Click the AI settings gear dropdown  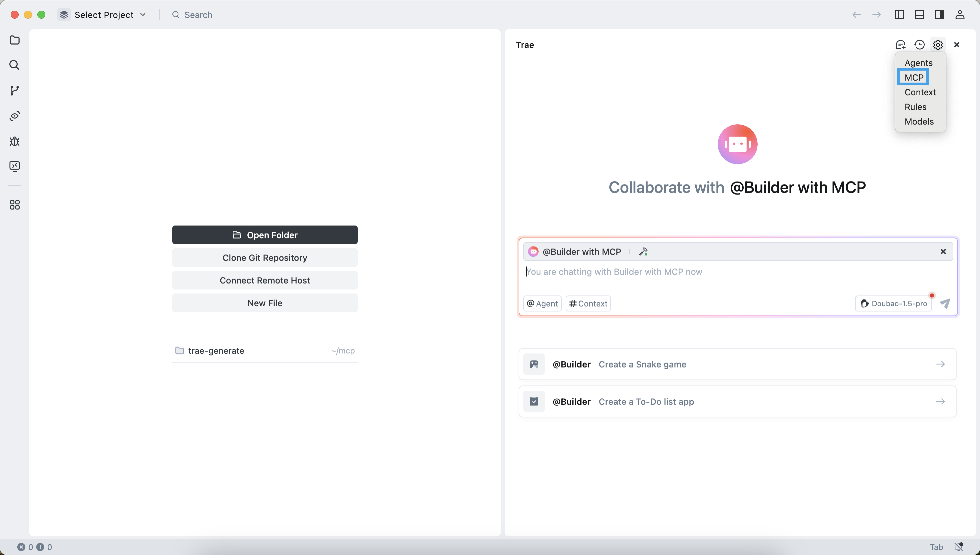point(938,45)
